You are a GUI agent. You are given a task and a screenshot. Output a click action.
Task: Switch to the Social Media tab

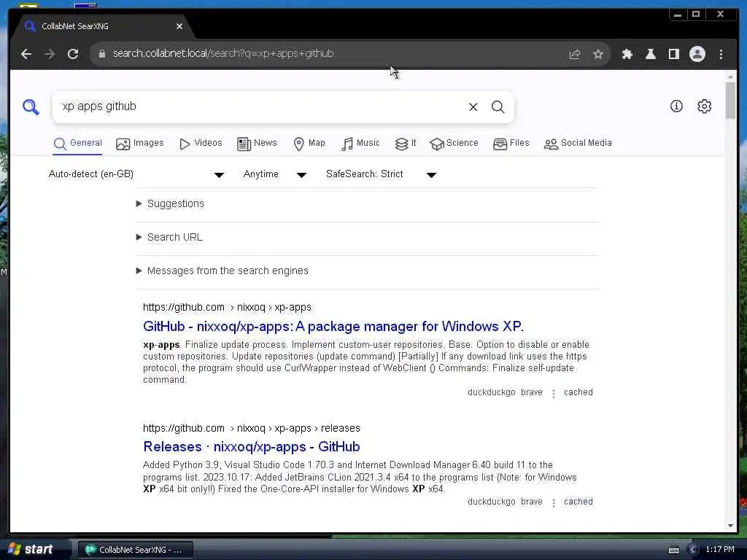tap(578, 144)
